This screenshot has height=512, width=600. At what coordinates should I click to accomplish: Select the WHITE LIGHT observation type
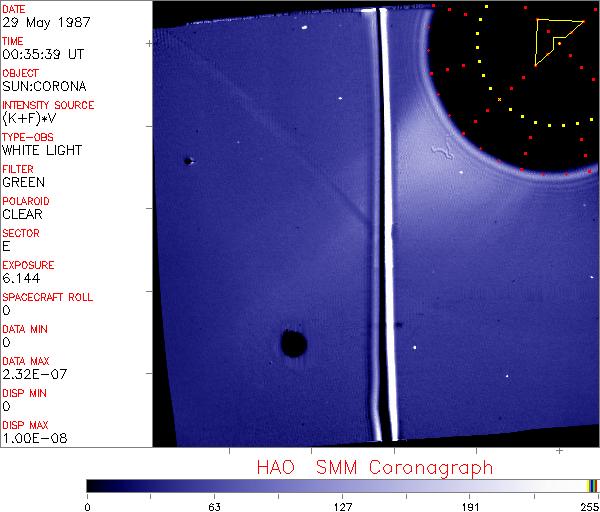click(42, 151)
